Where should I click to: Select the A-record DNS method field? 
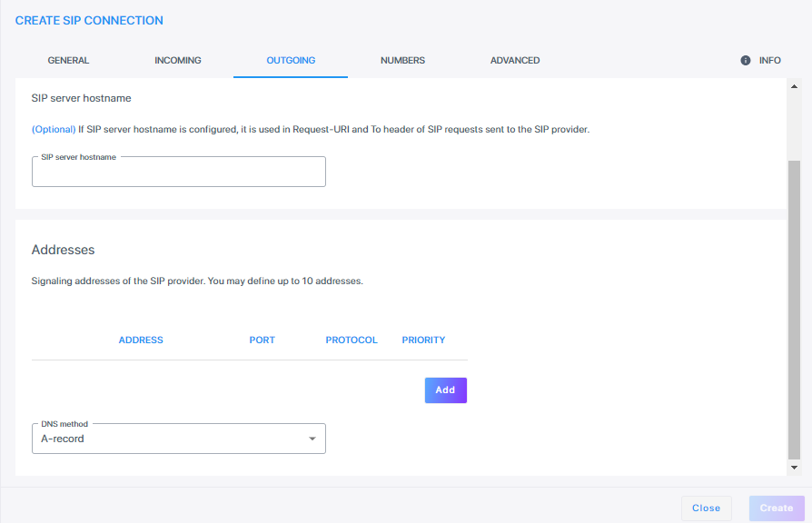179,439
